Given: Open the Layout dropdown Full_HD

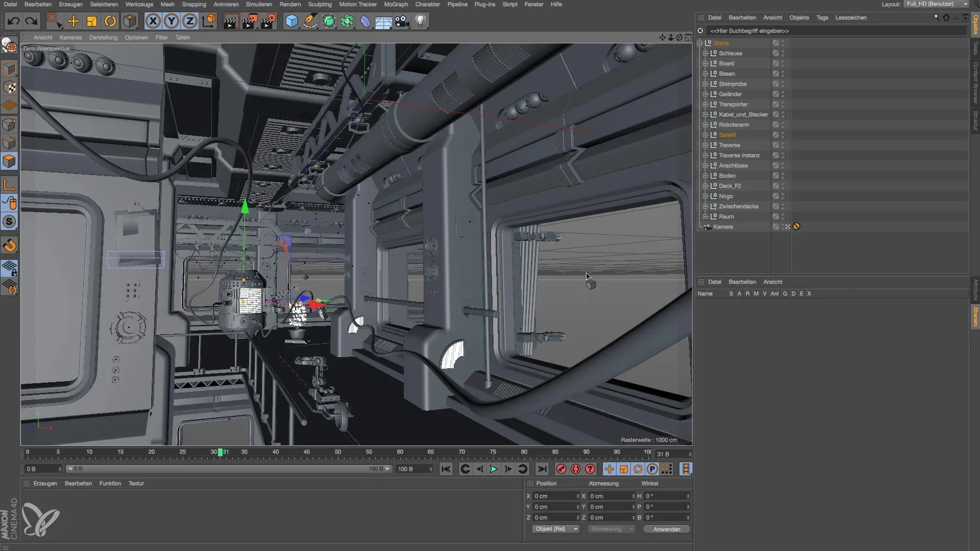Looking at the screenshot, I should click(x=937, y=4).
